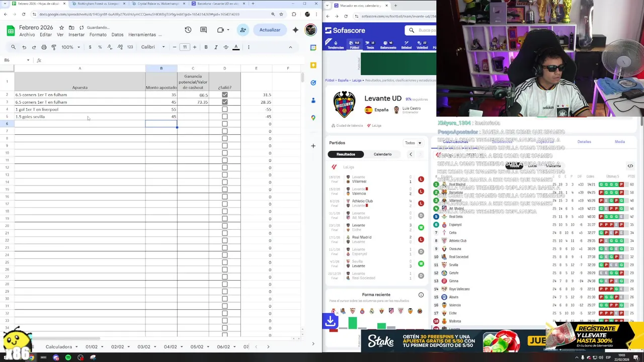Screen dimensions: 644x362
Task: Check ¿Salió? box for 1.5 goles sevilla
Action: pyautogui.click(x=224, y=117)
